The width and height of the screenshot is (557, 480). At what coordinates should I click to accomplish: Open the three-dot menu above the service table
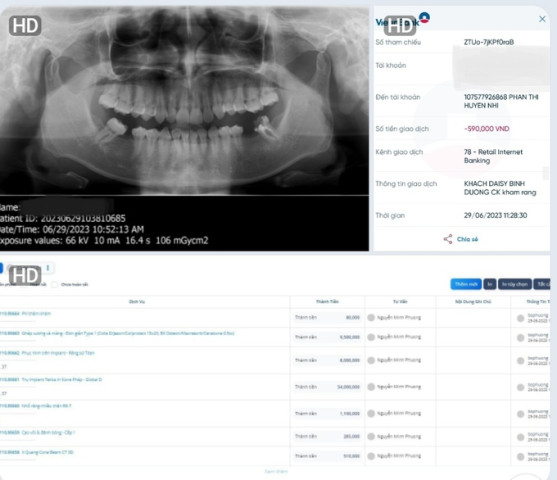tap(48, 268)
